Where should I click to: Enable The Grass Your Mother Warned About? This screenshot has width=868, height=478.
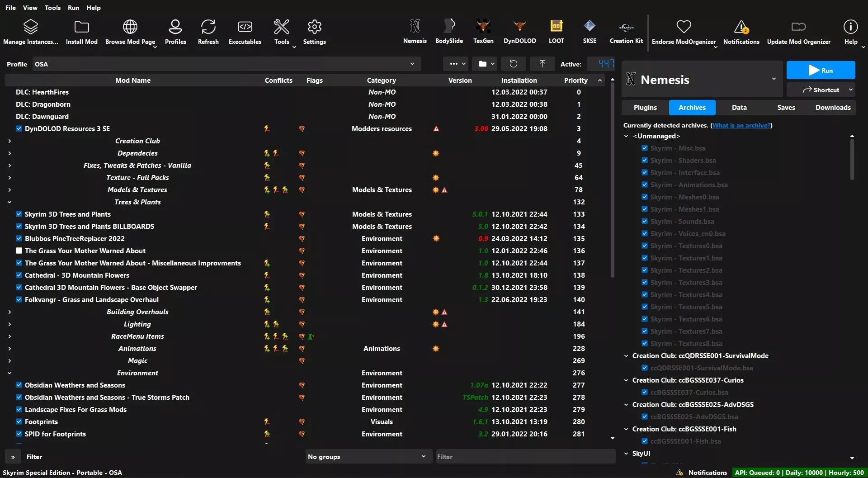click(x=19, y=251)
